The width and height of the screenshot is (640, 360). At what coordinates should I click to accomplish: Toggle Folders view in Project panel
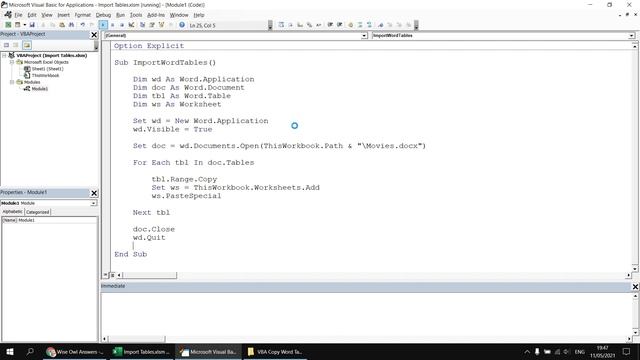[27, 45]
